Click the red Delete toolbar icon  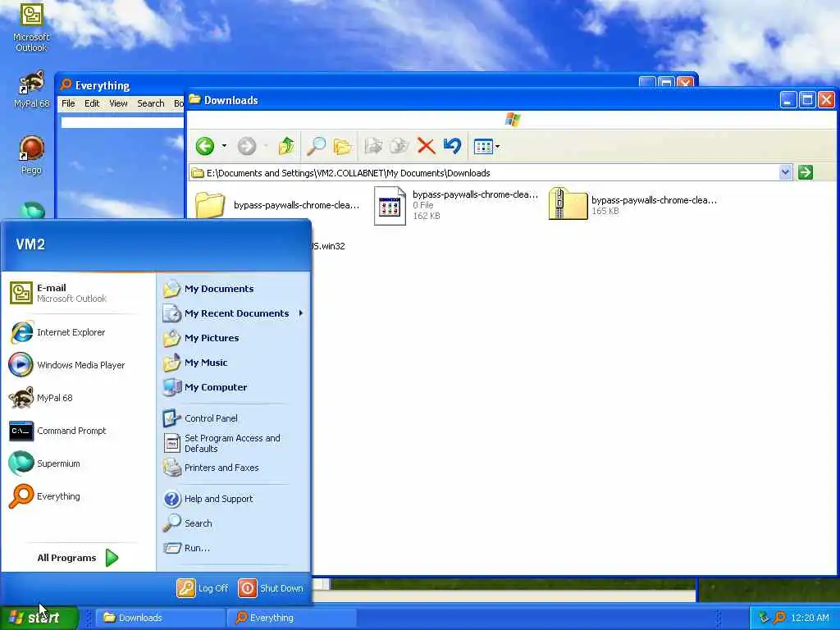click(x=426, y=146)
